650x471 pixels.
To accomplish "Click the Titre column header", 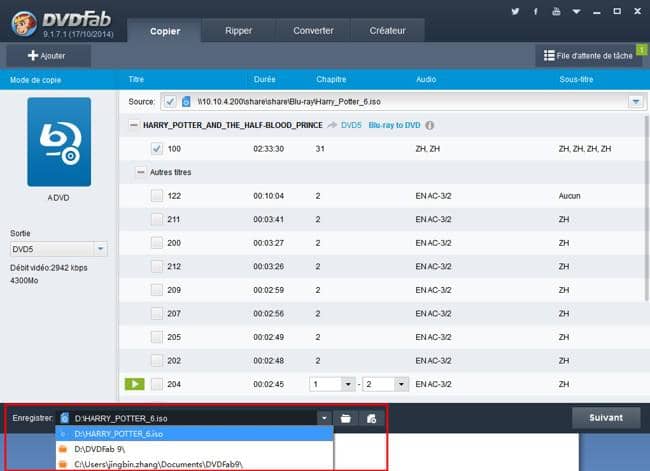I will click(x=136, y=79).
